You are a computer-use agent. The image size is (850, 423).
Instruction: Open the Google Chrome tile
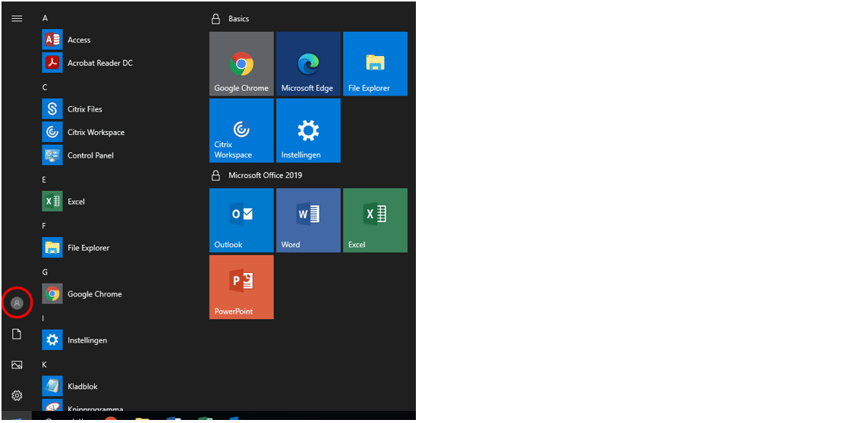point(241,63)
